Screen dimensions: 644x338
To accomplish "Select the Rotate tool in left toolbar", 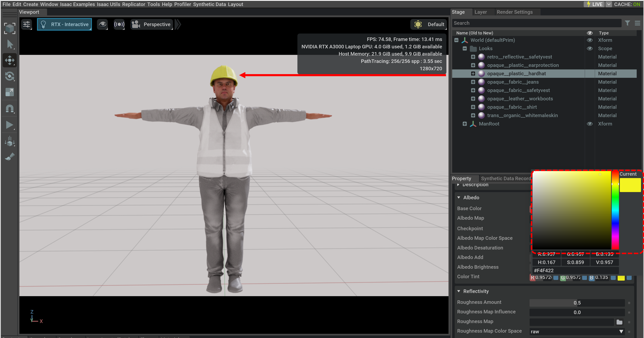I will 10,76.
